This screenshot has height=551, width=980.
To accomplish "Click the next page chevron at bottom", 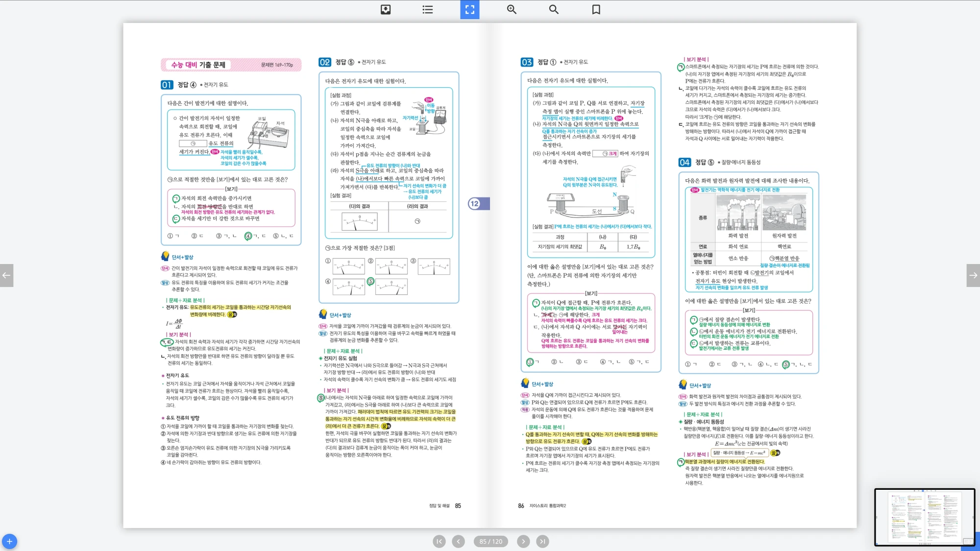I will point(523,541).
